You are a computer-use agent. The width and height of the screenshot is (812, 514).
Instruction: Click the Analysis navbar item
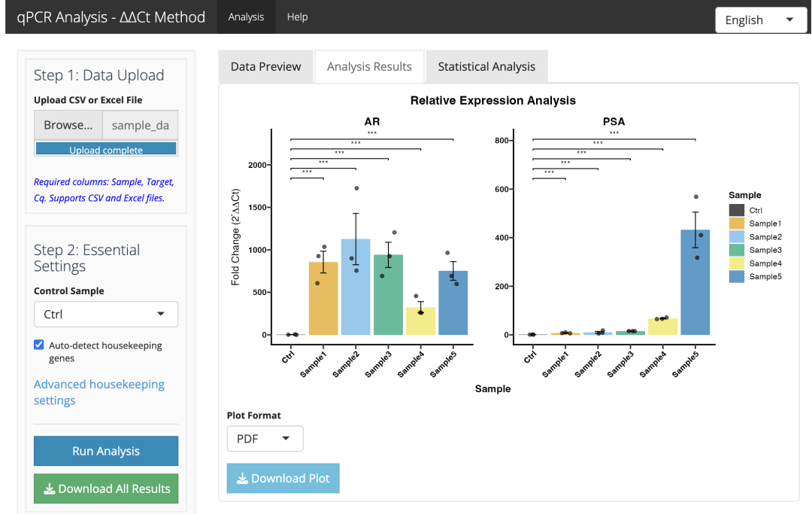click(x=246, y=17)
